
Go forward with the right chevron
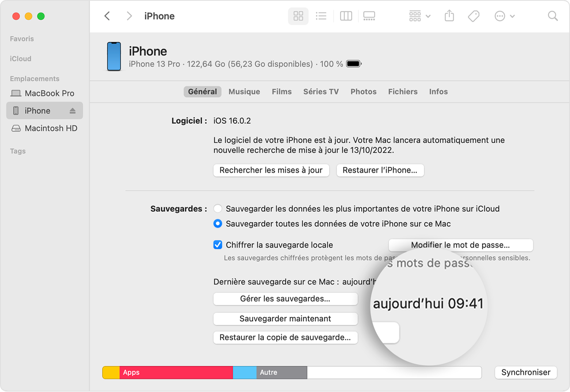pyautogui.click(x=129, y=16)
